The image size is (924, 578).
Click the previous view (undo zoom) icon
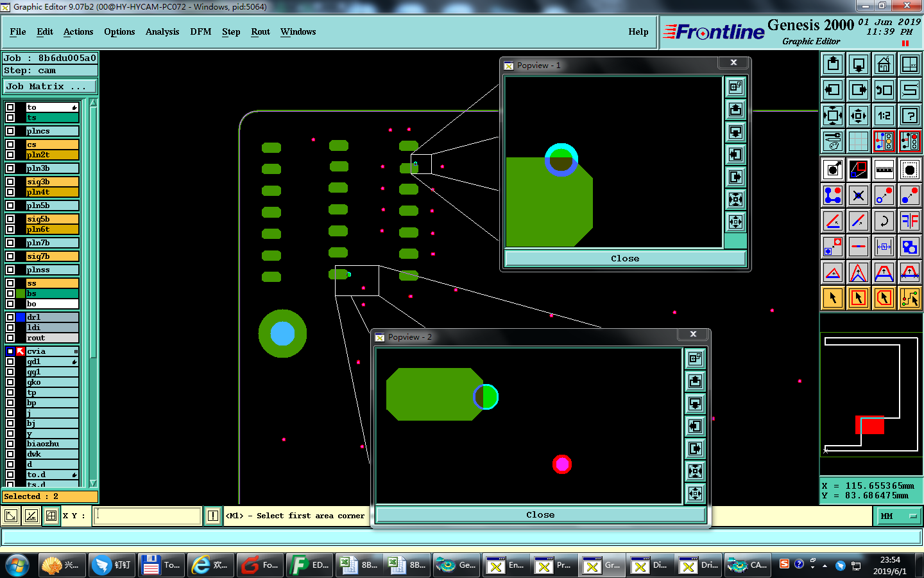pyautogui.click(x=884, y=90)
